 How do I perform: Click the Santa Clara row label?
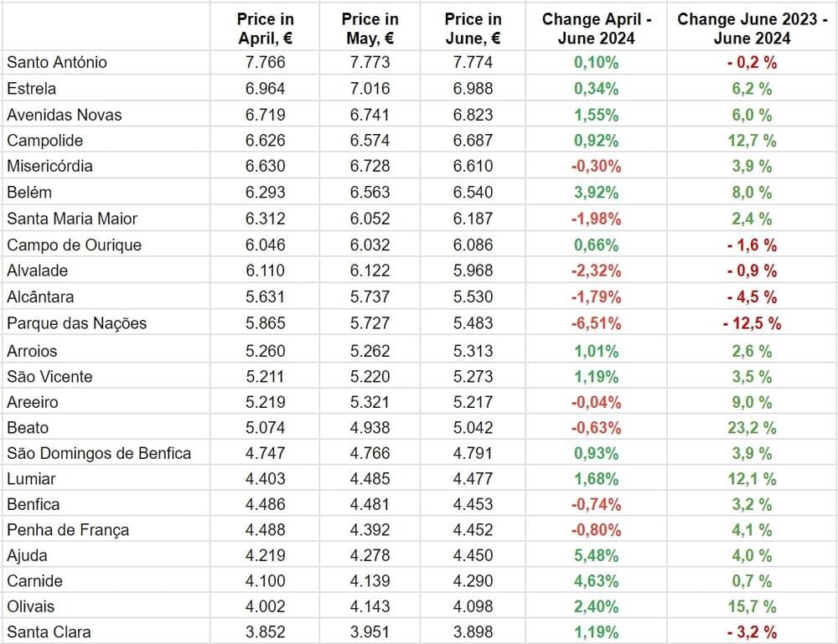point(49,631)
